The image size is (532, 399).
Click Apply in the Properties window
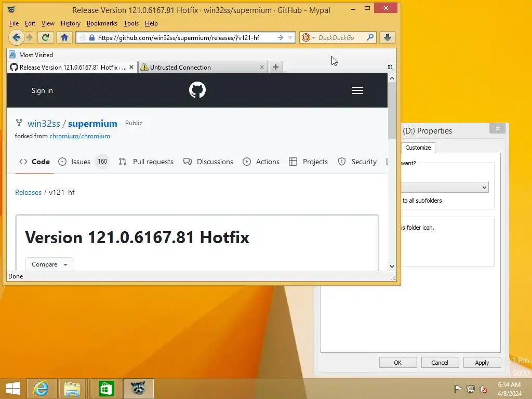[x=482, y=362]
